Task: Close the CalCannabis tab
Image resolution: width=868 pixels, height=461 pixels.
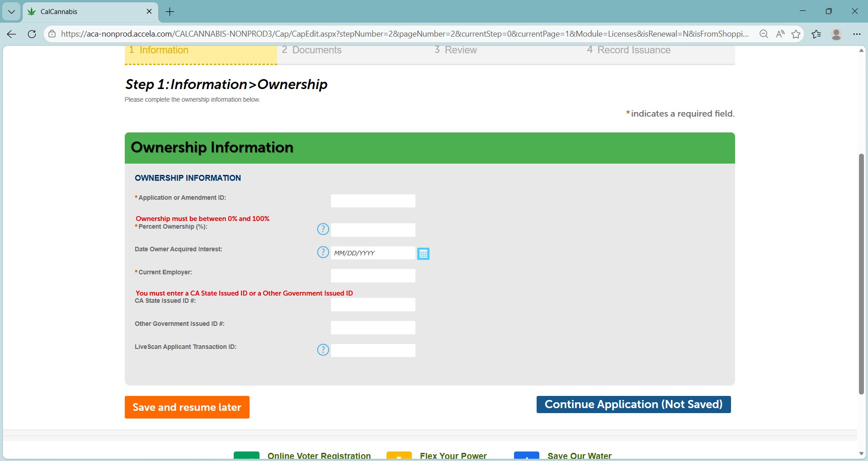Action: [x=149, y=11]
